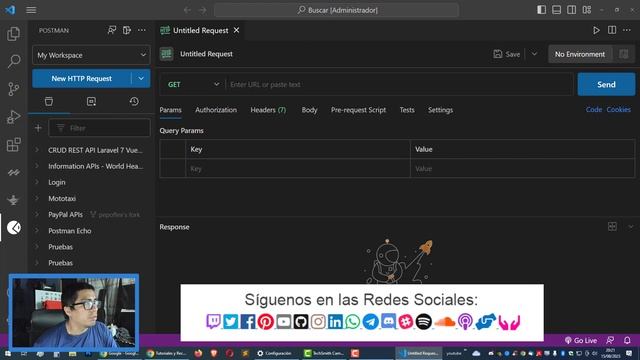
Task: Switch to the Authorization tab
Action: click(216, 110)
